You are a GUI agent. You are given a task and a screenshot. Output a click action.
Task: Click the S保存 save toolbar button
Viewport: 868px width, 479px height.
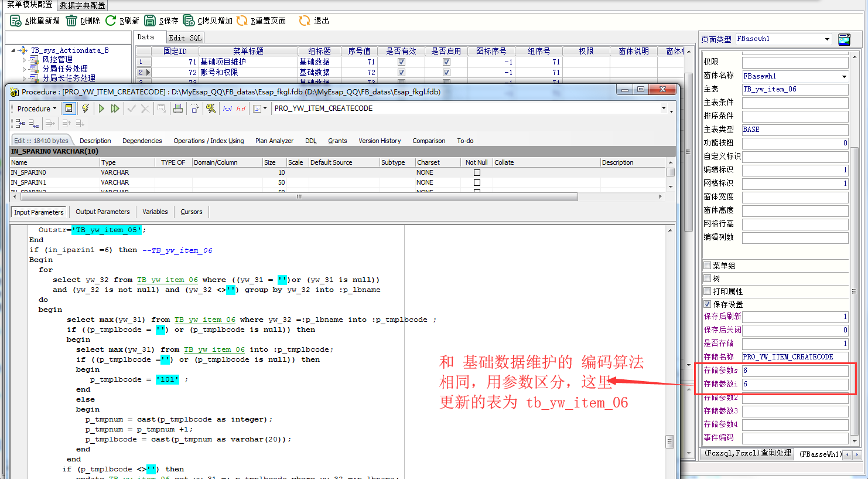point(161,21)
